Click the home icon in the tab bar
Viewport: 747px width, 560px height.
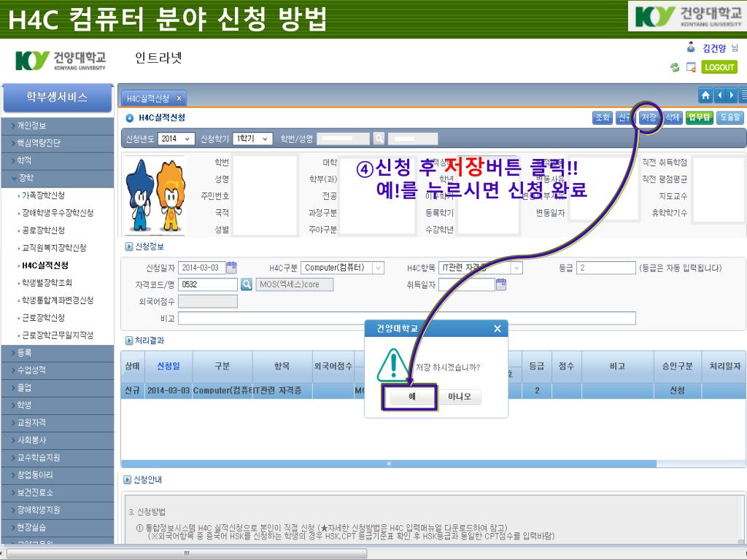coord(705,96)
